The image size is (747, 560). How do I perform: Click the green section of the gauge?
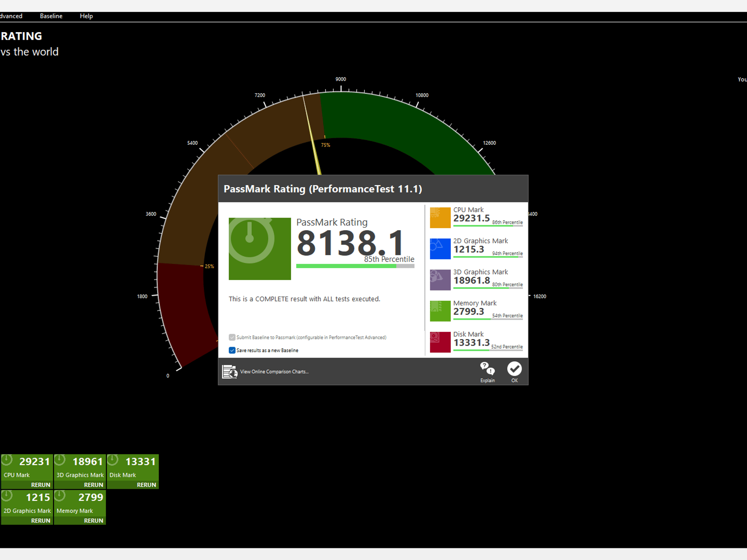[401, 128]
